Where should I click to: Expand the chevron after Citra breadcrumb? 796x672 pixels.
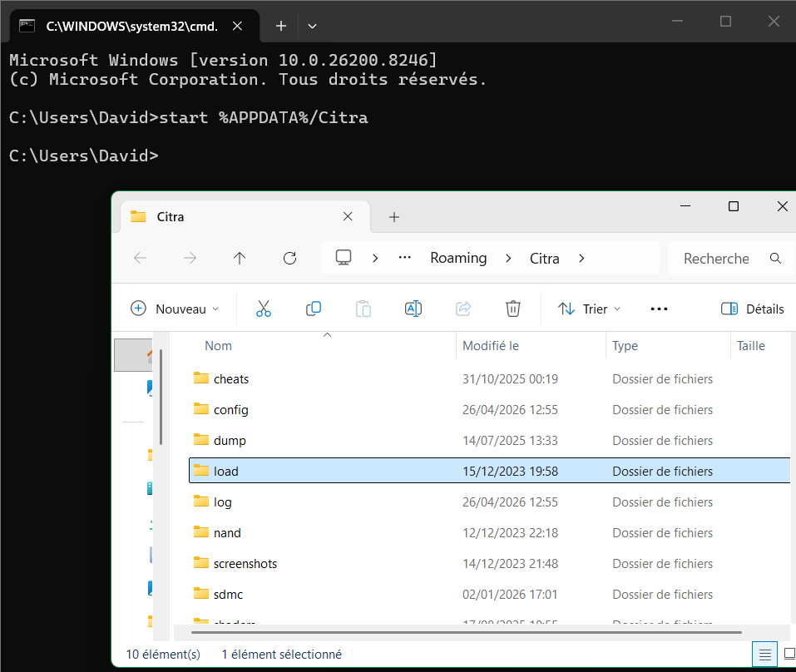click(581, 259)
